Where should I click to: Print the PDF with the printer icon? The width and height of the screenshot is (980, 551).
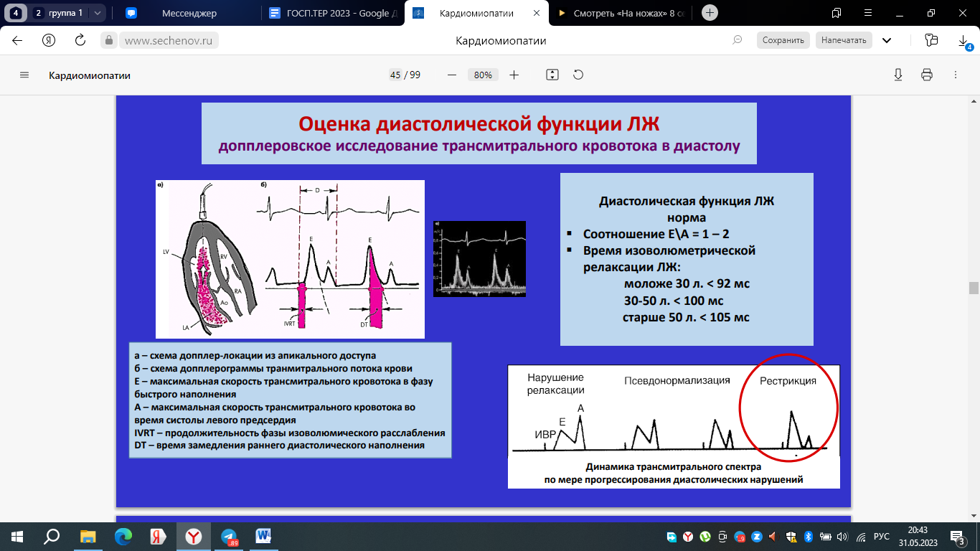pyautogui.click(x=927, y=75)
